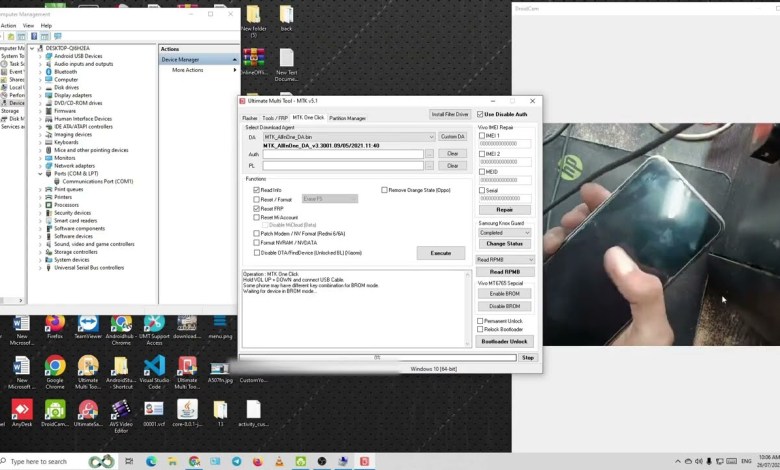This screenshot has height=470, width=780.
Task: Toggle the Read Info checkbox
Action: click(257, 190)
